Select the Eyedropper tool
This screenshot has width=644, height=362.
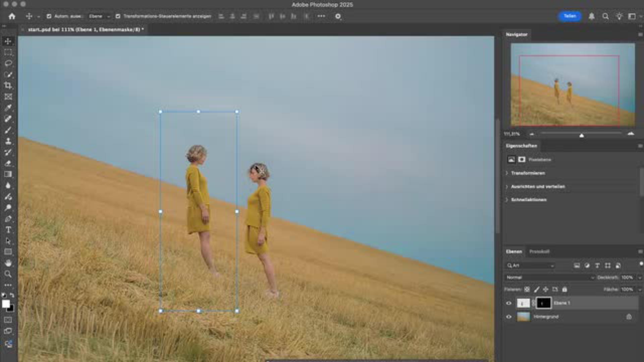click(x=8, y=108)
